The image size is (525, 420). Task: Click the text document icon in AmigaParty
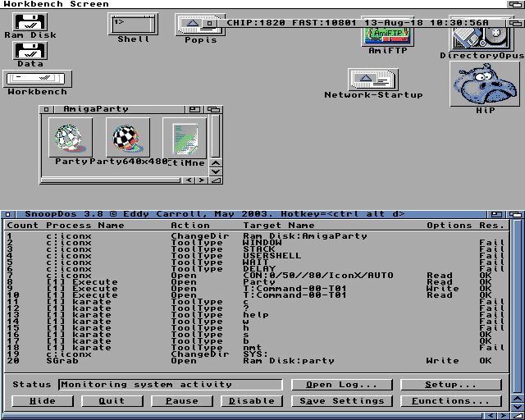tap(185, 138)
